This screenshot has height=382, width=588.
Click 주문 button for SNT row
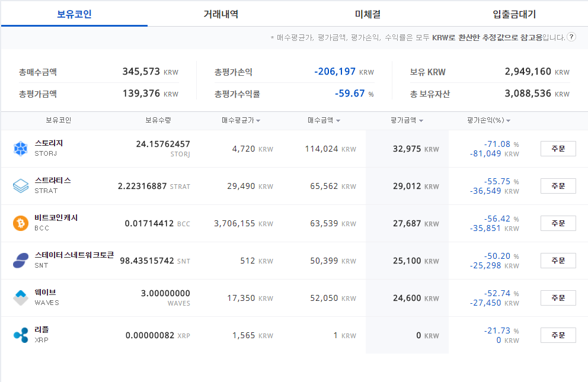pos(558,261)
